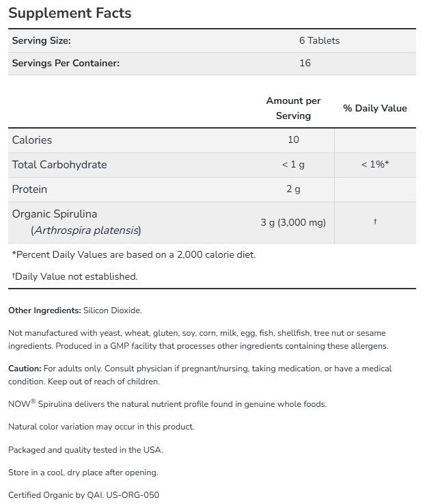The height and width of the screenshot is (504, 425).
Task: Select the Protein row label
Action: pyautogui.click(x=29, y=189)
